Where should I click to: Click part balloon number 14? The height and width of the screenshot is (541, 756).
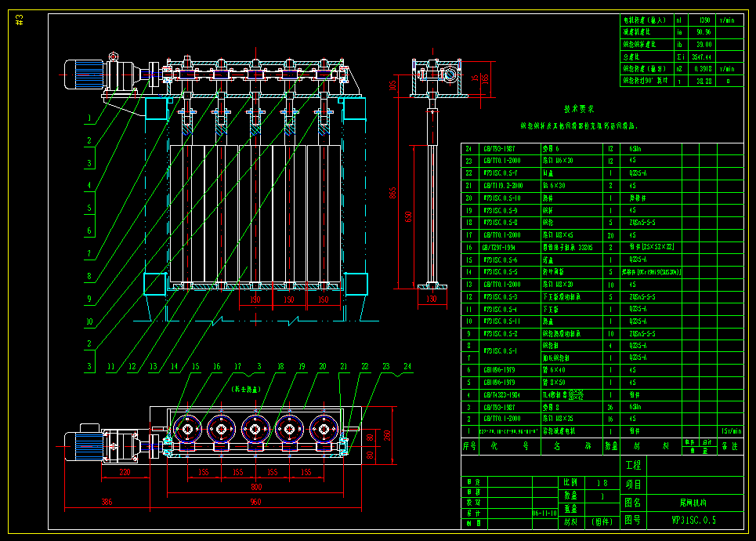175,367
